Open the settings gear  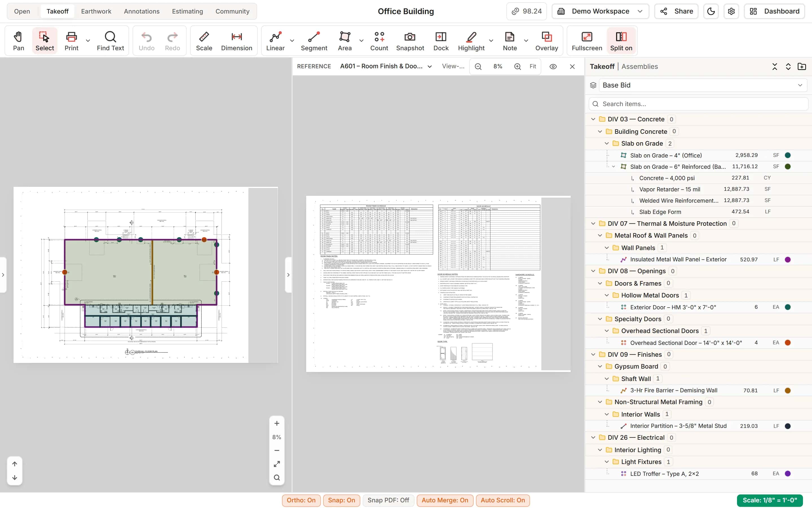731,11
